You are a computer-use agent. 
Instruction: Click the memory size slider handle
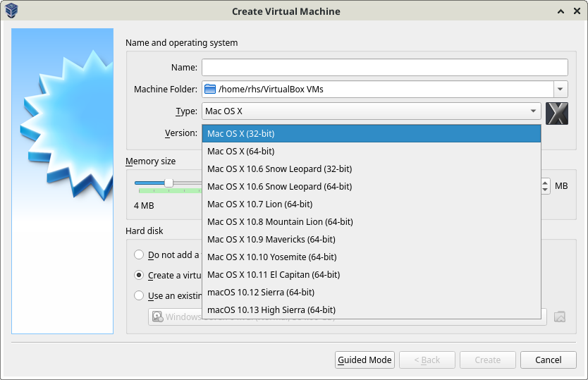[169, 183]
